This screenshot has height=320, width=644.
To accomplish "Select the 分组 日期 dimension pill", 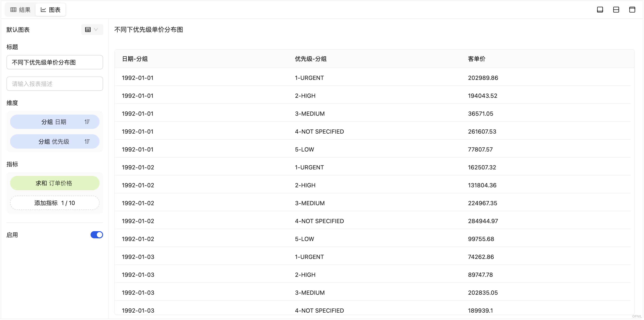I will [x=55, y=122].
